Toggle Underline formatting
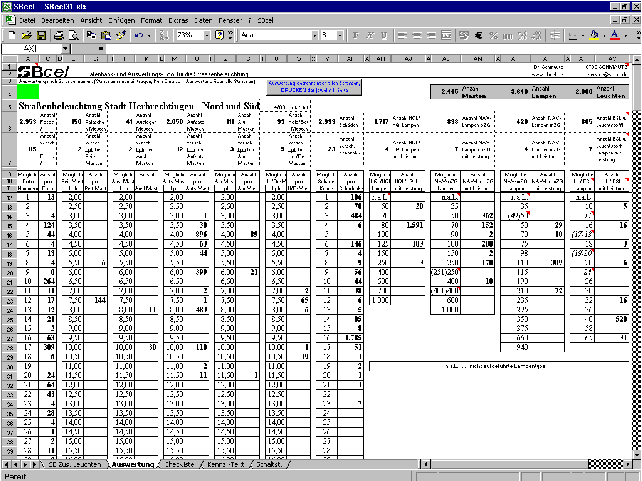This screenshot has width=642, height=481. pos(384,36)
